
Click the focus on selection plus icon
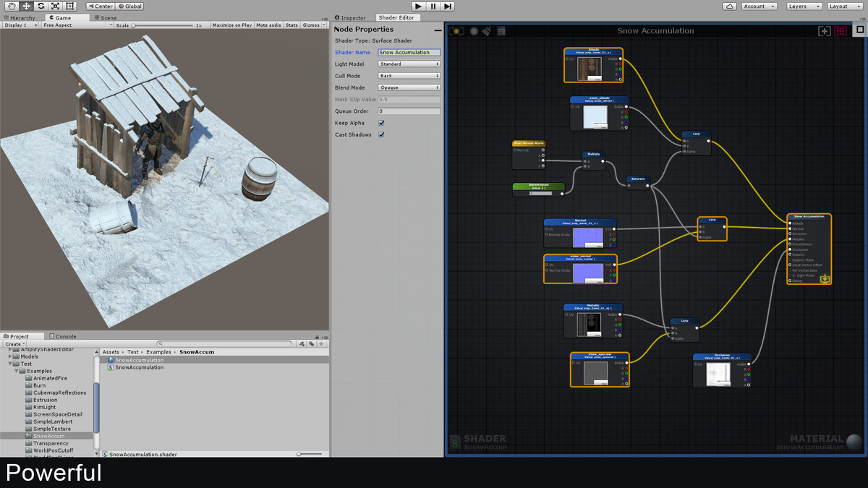click(x=825, y=31)
